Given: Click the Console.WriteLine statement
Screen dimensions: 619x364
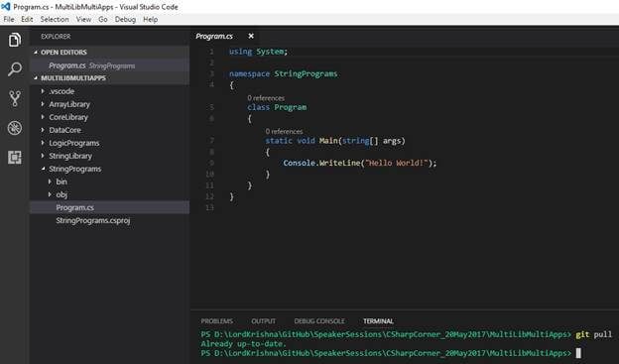Looking at the screenshot, I should [360, 163].
